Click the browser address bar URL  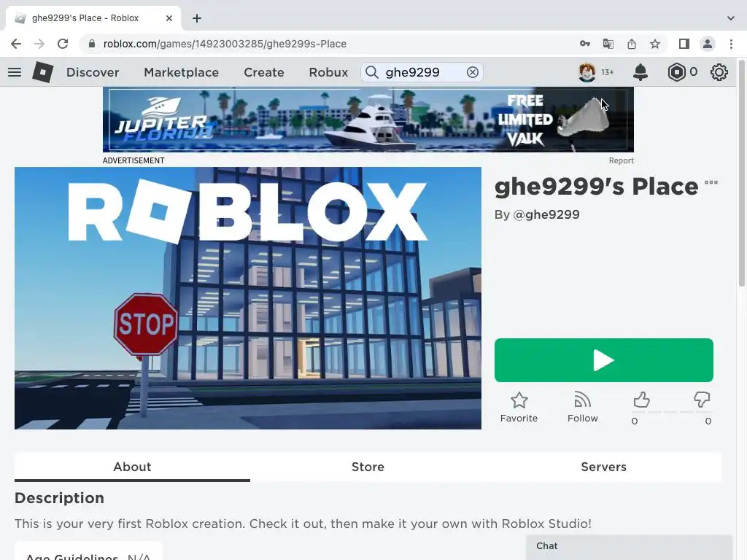(225, 44)
